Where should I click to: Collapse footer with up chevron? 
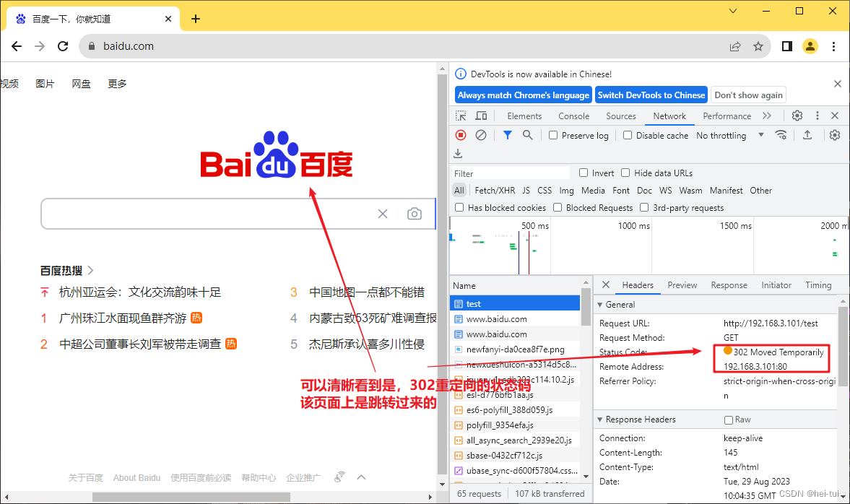(x=362, y=477)
